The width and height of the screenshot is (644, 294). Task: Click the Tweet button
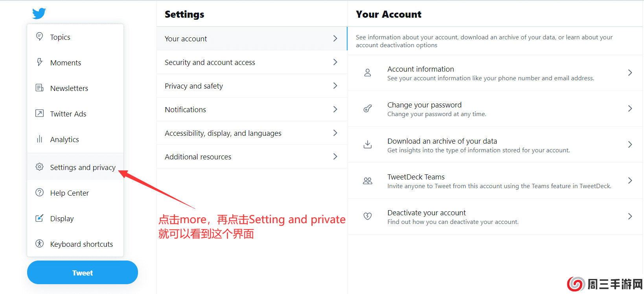coord(82,272)
